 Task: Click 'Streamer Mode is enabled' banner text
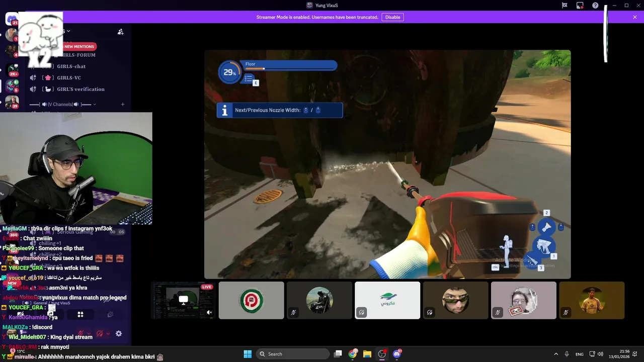tap(317, 17)
